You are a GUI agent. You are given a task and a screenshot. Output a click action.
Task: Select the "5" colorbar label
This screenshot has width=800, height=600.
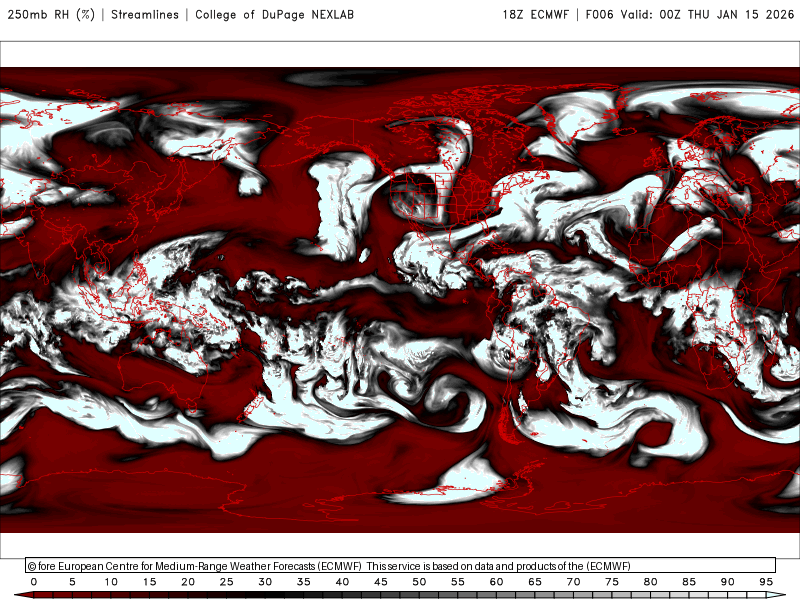[72, 582]
